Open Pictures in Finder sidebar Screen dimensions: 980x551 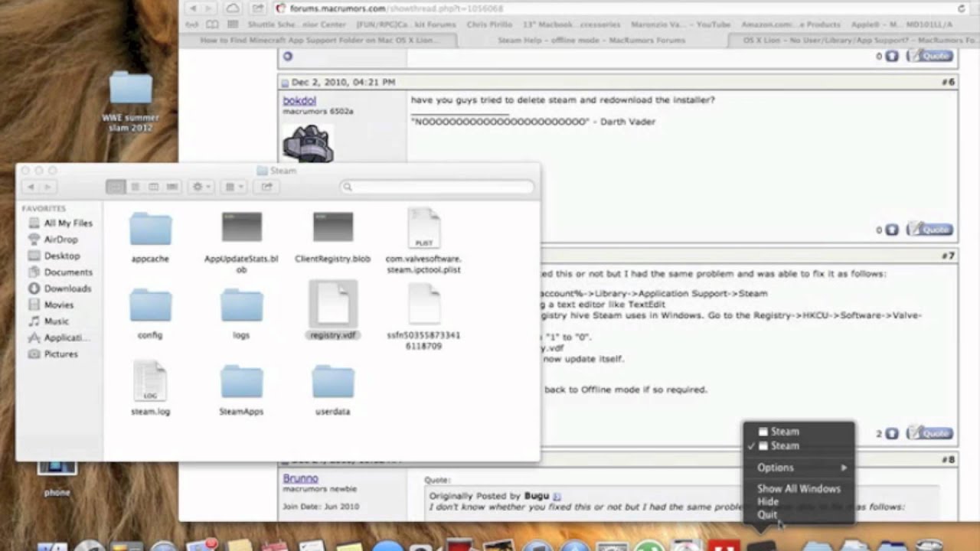point(53,354)
